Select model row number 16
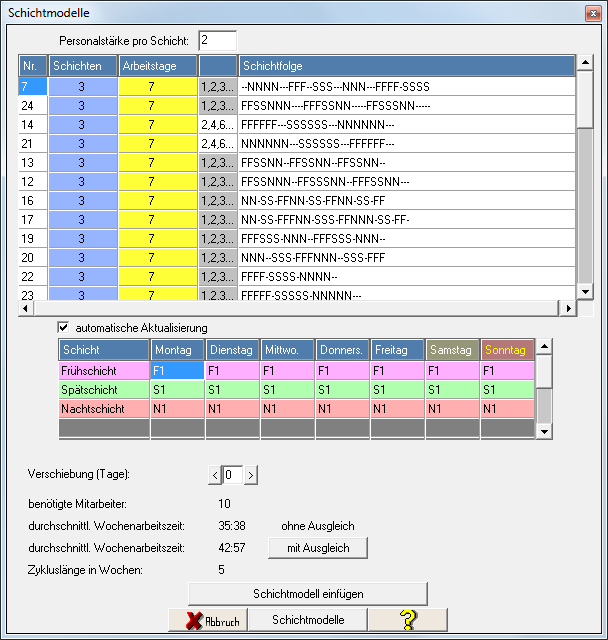 point(33,200)
